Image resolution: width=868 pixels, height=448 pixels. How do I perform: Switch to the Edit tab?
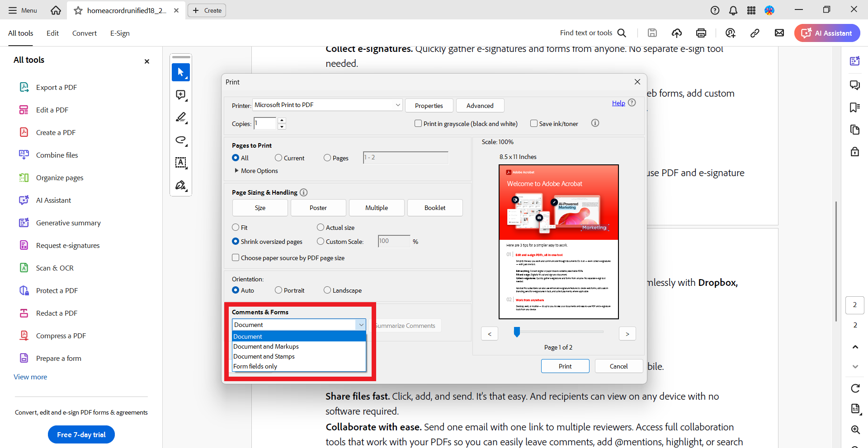tap(52, 33)
